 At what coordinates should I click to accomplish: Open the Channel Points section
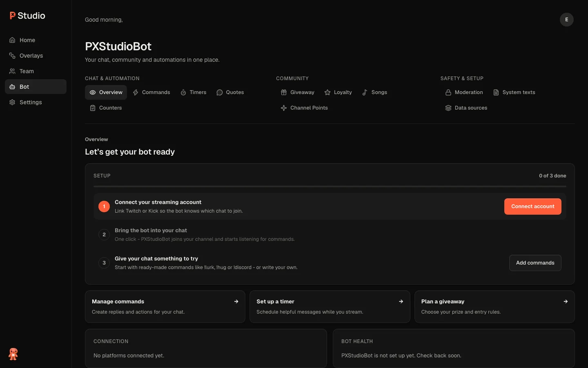click(304, 108)
